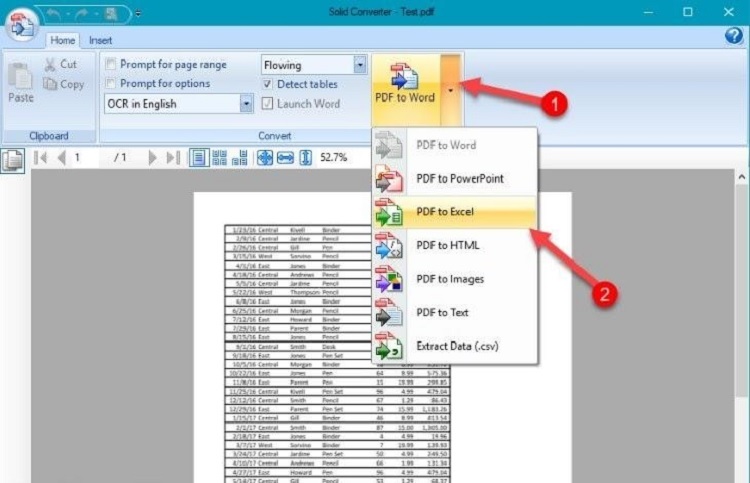This screenshot has height=483, width=750.
Task: Click the Save icon in quick access toolbar
Action: coord(111,14)
